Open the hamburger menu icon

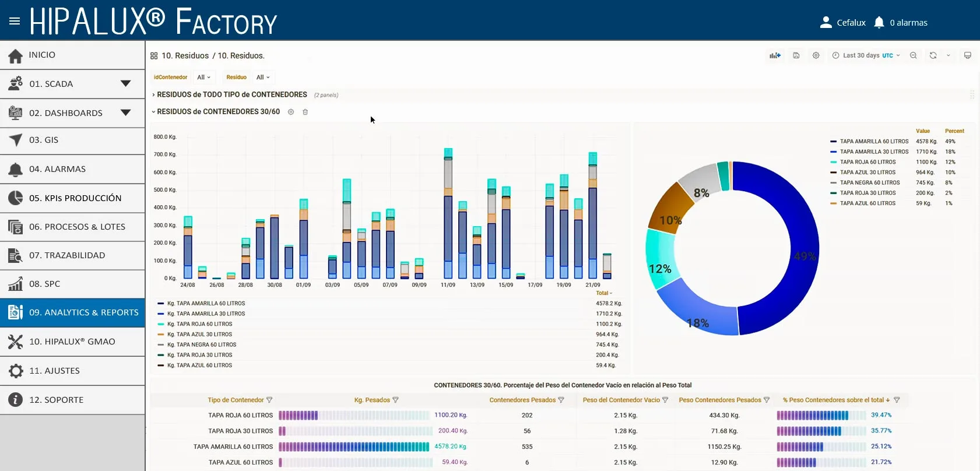pyautogui.click(x=15, y=21)
